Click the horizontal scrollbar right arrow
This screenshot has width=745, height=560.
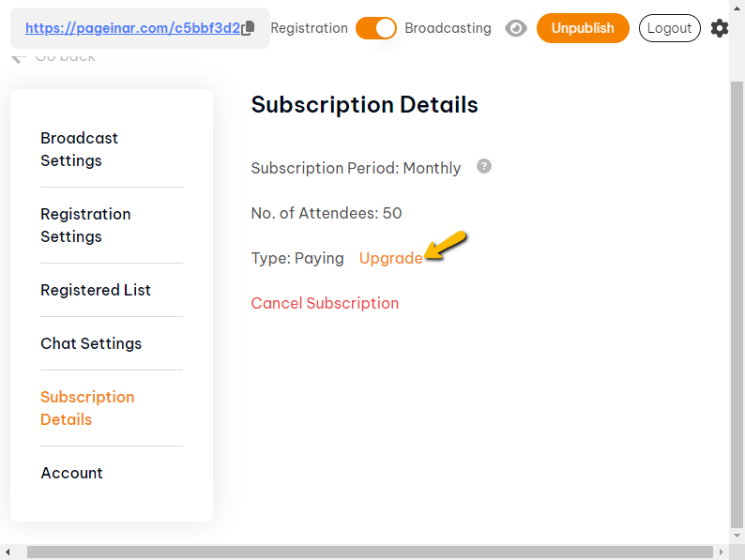pyautogui.click(x=722, y=552)
